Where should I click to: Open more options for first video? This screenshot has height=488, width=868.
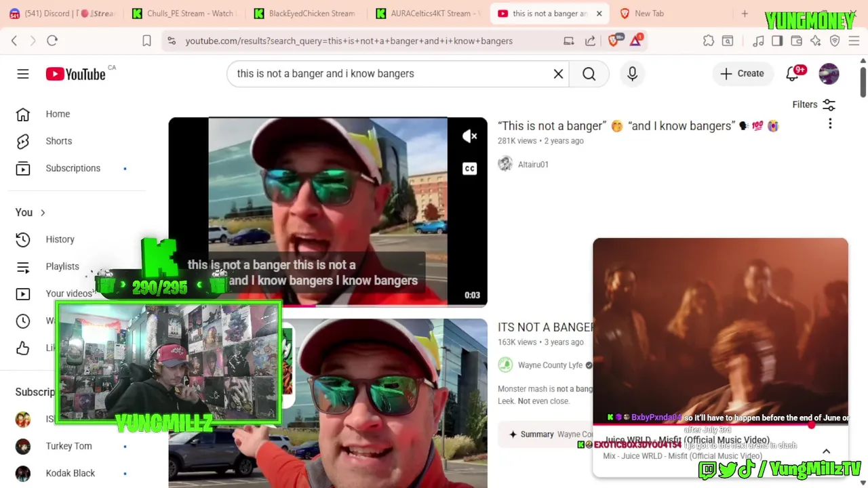tap(830, 124)
